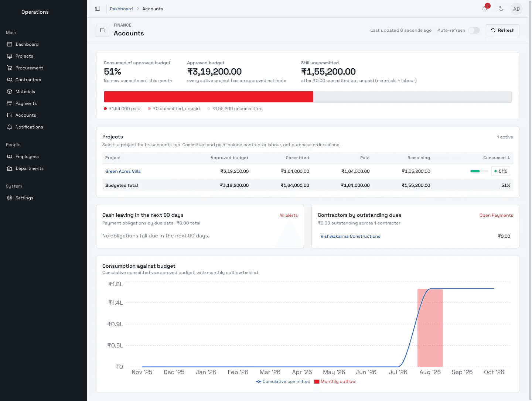Click the Approved budget column header

pyautogui.click(x=229, y=158)
